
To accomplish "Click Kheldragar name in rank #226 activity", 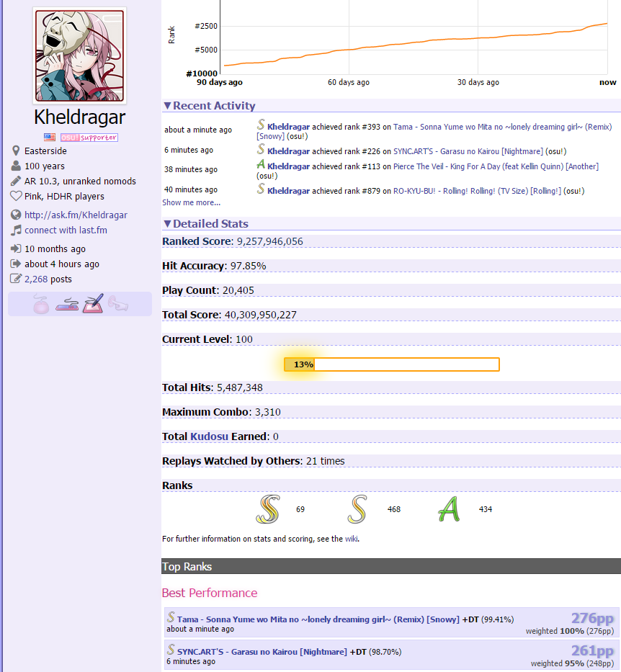I will pos(288,151).
